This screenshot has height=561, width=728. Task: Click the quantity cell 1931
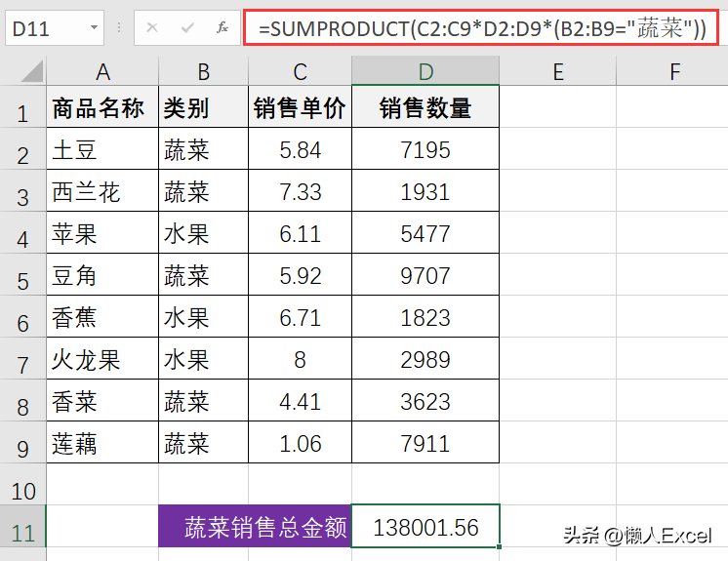click(x=425, y=191)
